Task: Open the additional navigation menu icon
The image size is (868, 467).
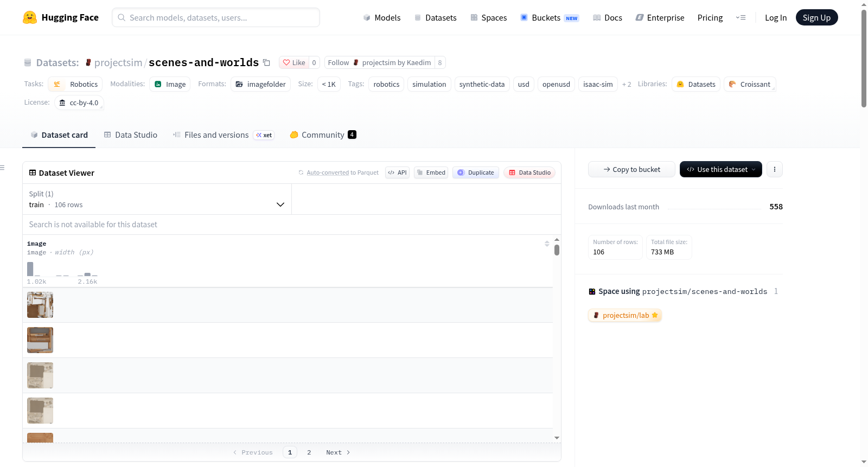Action: point(741,17)
